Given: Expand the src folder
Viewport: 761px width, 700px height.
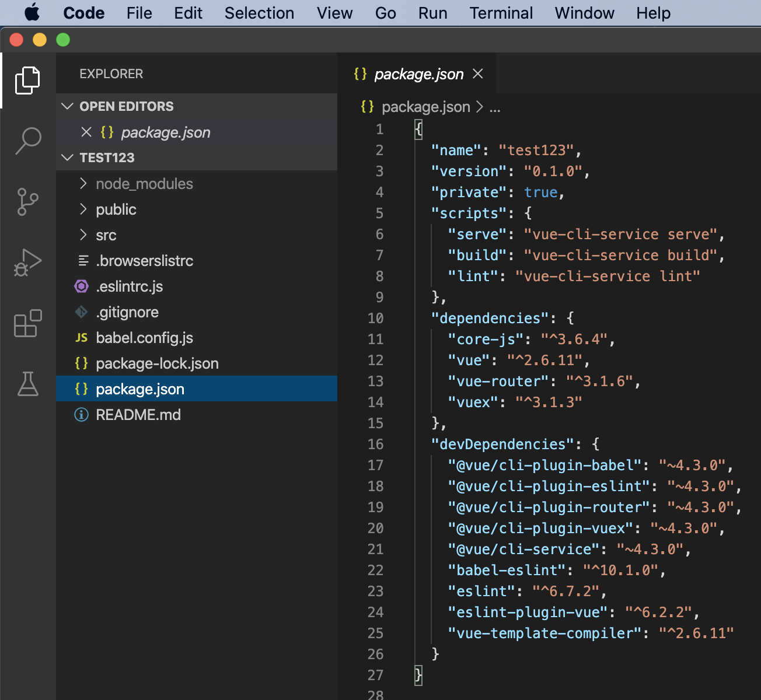Looking at the screenshot, I should point(83,235).
